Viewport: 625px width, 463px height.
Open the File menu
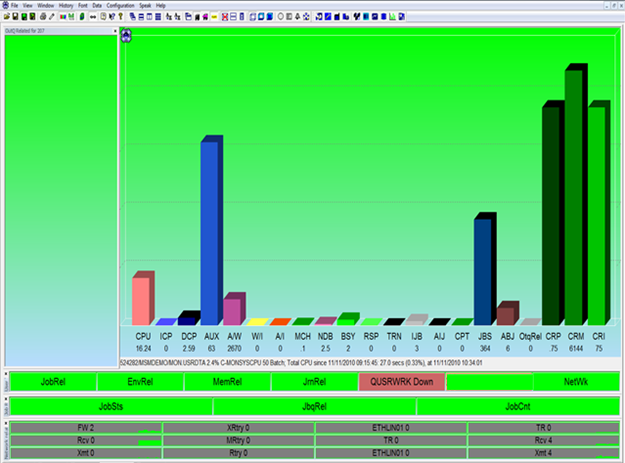tap(16, 5)
